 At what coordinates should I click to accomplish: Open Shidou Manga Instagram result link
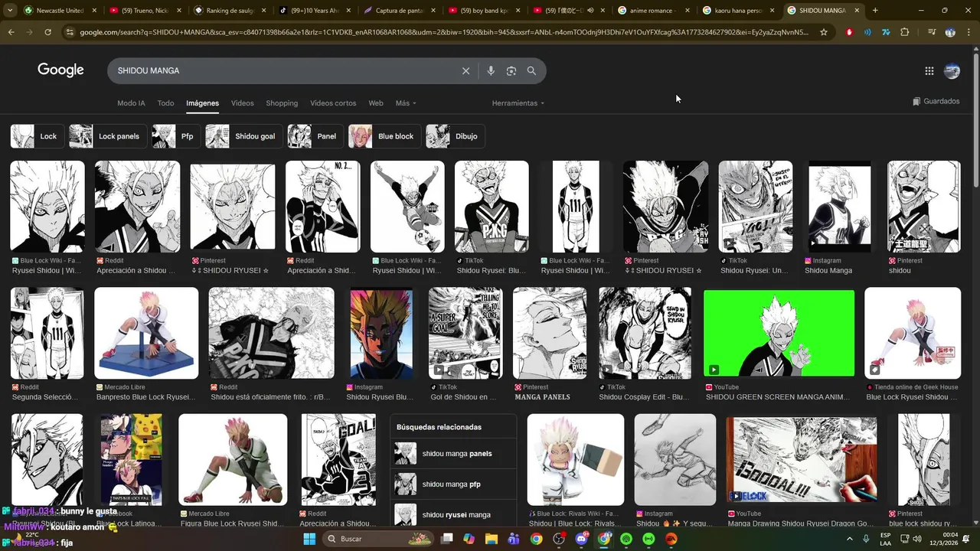coord(828,270)
